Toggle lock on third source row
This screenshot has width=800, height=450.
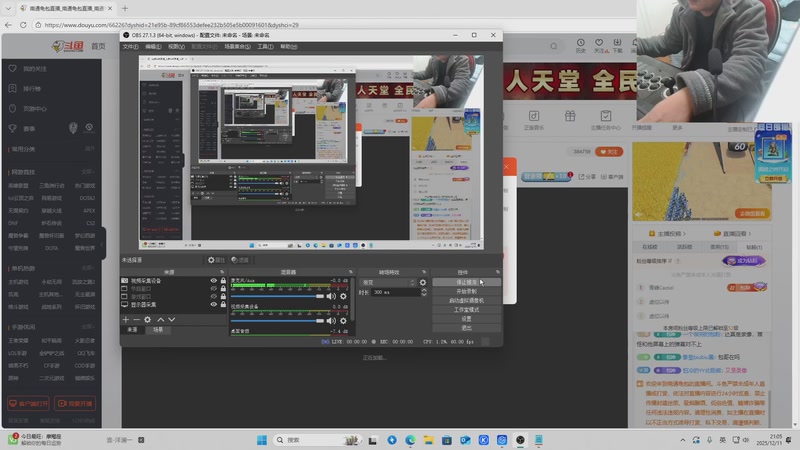point(223,296)
